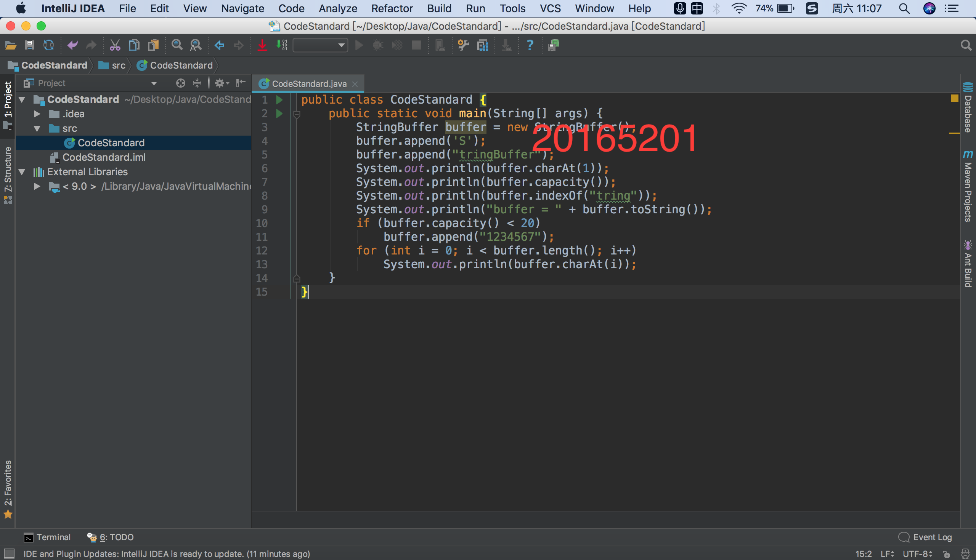Collapse the External Libraries node

click(x=22, y=172)
